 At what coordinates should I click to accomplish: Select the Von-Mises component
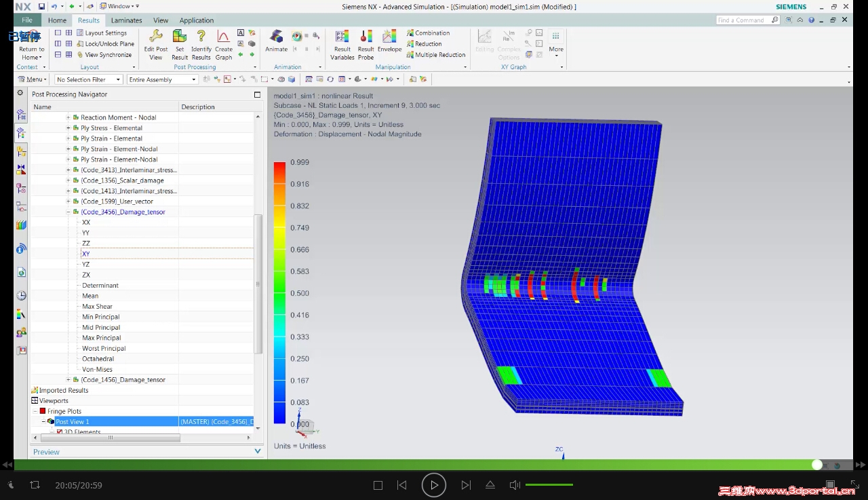[x=97, y=369]
